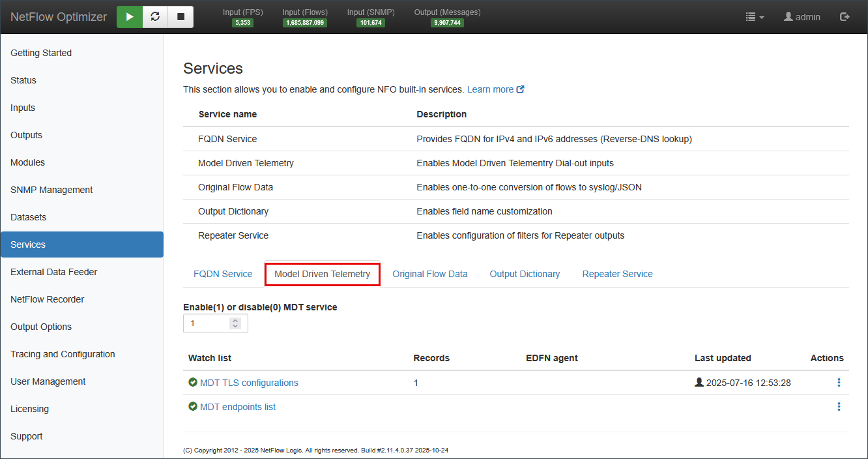Open the Output Dictionary tab
868x459 pixels.
click(525, 274)
